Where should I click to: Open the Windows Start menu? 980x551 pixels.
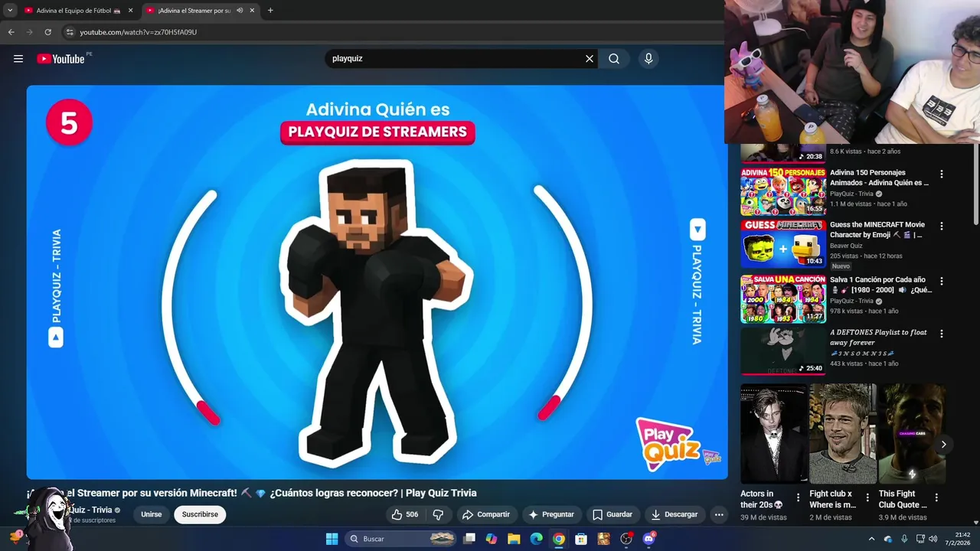(332, 539)
